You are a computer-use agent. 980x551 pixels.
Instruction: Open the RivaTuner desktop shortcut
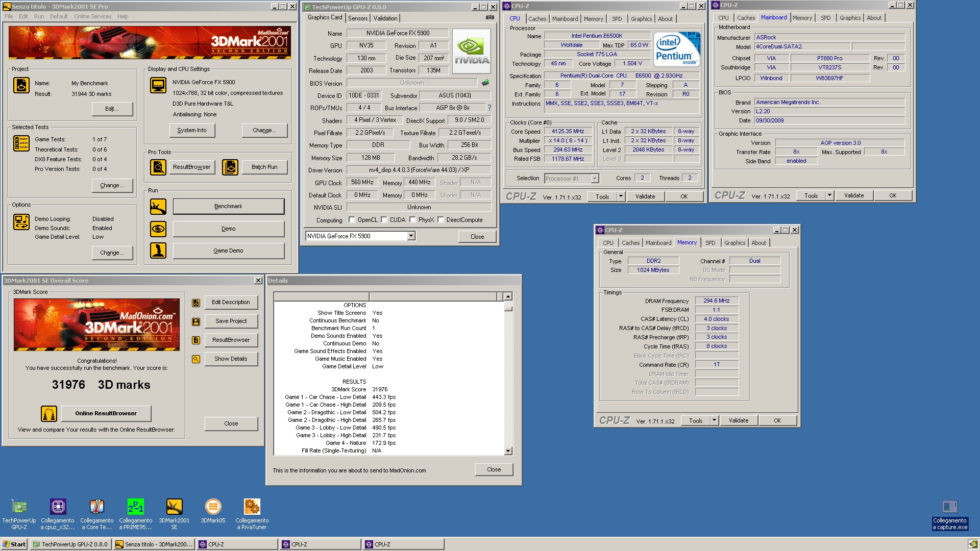tap(252, 514)
